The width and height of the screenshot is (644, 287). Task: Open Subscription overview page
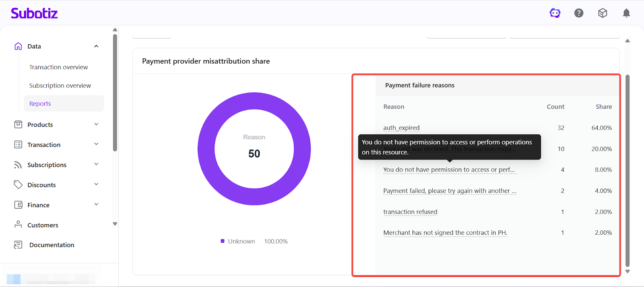tap(60, 86)
